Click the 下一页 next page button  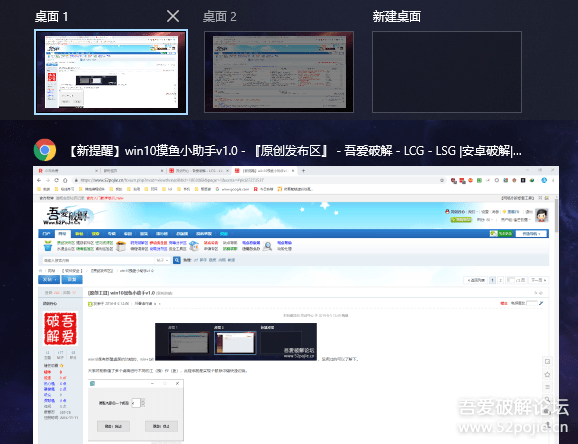pos(539,280)
